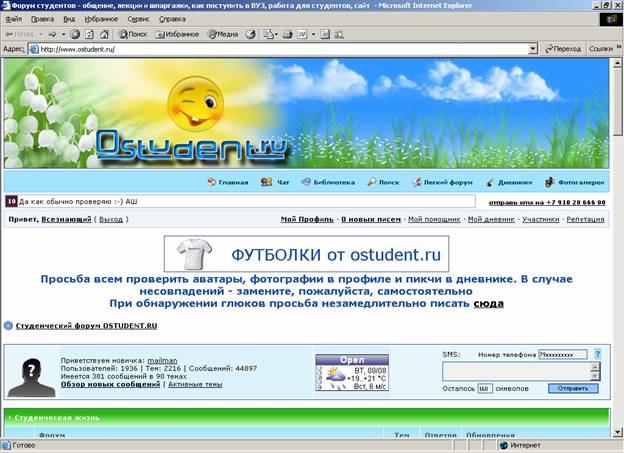Open the Поиск site navigation link
This screenshot has width=624, height=453.
(x=383, y=182)
